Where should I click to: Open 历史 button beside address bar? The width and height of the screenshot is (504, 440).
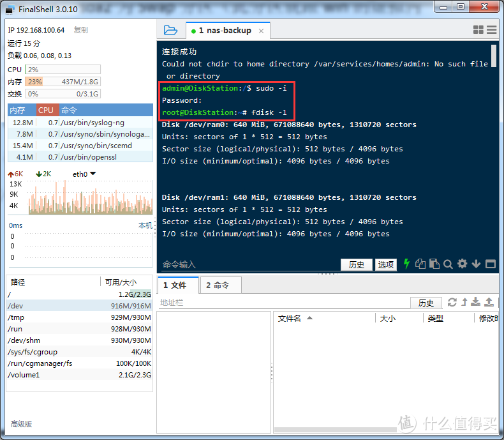[x=426, y=303]
